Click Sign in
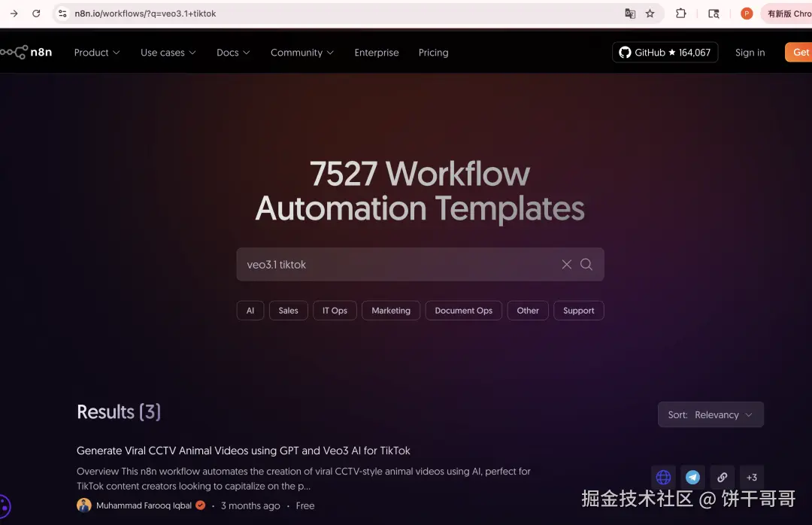 click(x=750, y=53)
